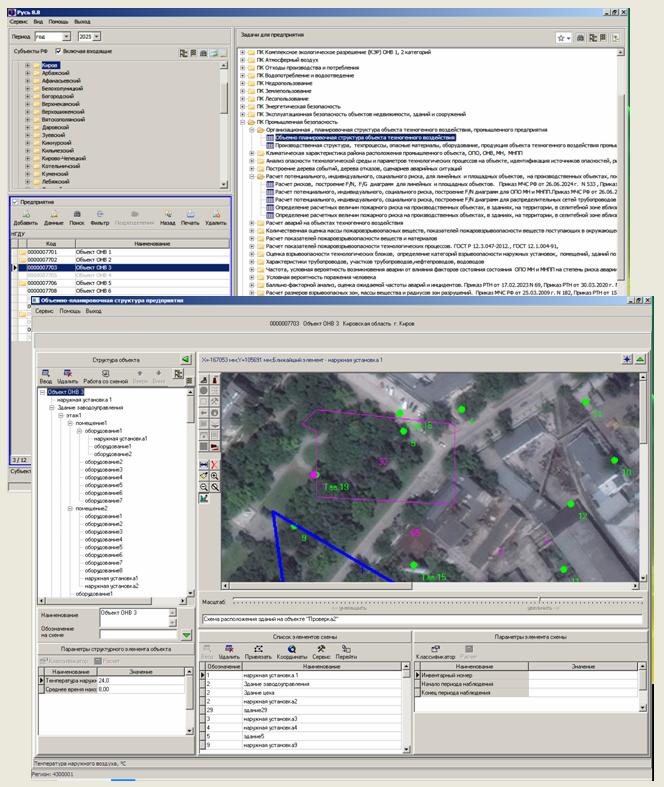Open the year dropdown showing 2025
The image size is (664, 787).
[91, 35]
